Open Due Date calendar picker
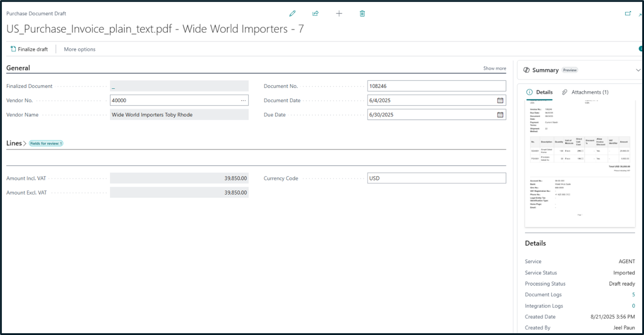This screenshot has height=335, width=644. pyautogui.click(x=500, y=115)
